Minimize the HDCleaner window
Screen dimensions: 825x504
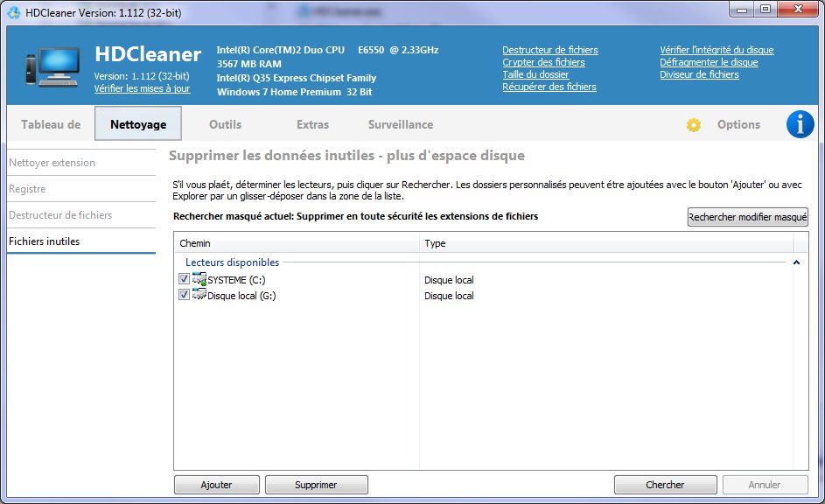tap(742, 10)
